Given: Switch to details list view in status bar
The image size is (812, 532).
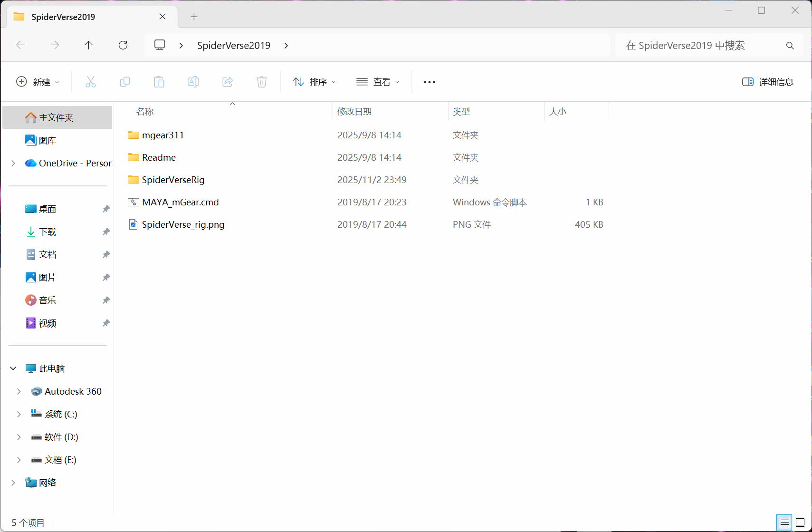Looking at the screenshot, I should (x=784, y=522).
